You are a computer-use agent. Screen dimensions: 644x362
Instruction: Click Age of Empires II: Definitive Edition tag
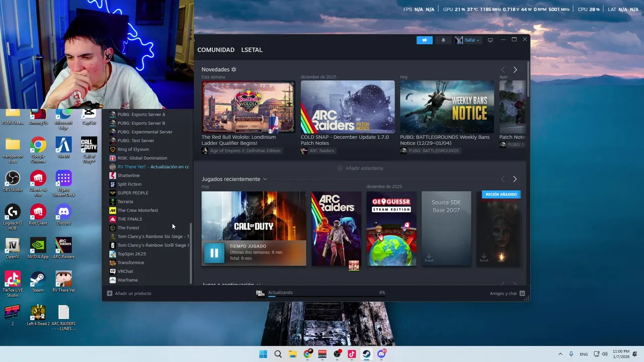click(241, 151)
